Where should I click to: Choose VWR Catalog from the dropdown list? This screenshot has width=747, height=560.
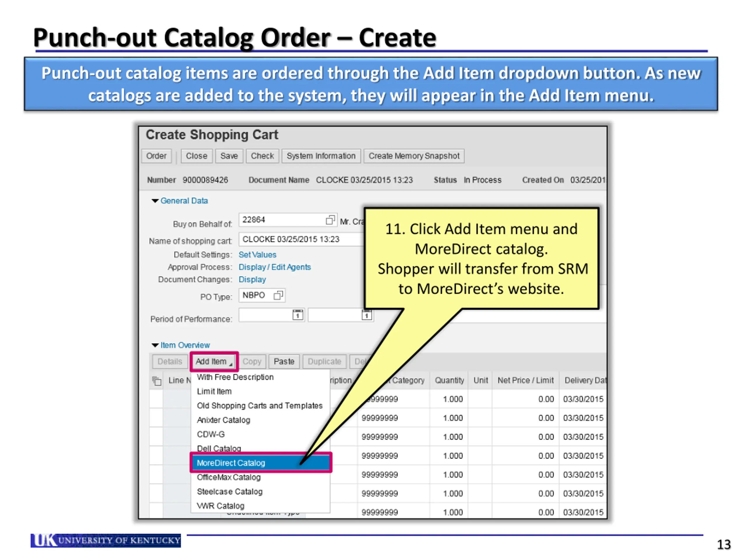[221, 506]
